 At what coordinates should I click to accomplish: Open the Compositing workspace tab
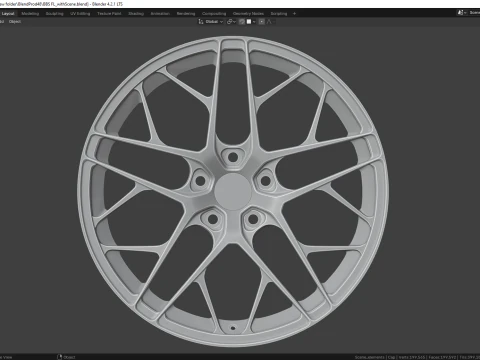(x=214, y=14)
